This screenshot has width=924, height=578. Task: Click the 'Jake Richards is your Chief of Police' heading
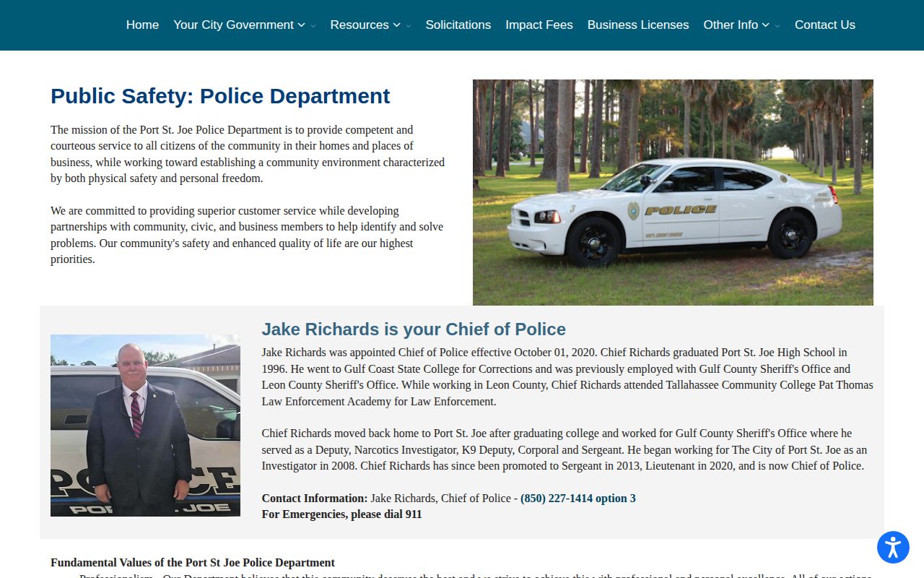pos(414,329)
